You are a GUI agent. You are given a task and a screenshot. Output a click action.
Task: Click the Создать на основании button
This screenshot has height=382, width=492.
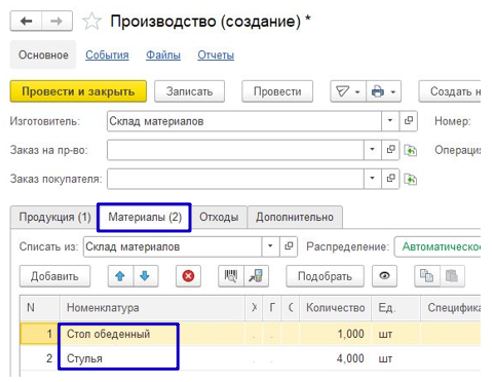tap(450, 91)
